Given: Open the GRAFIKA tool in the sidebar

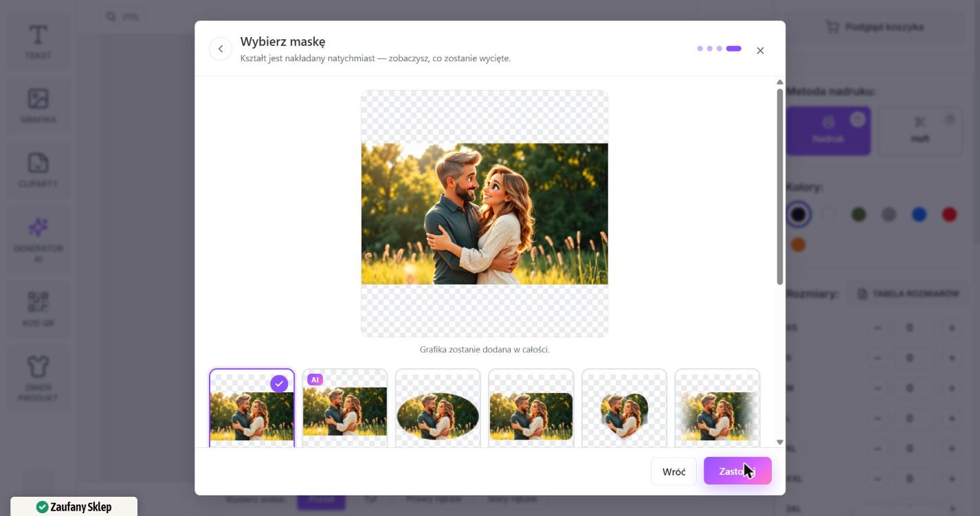Looking at the screenshot, I should click(38, 105).
